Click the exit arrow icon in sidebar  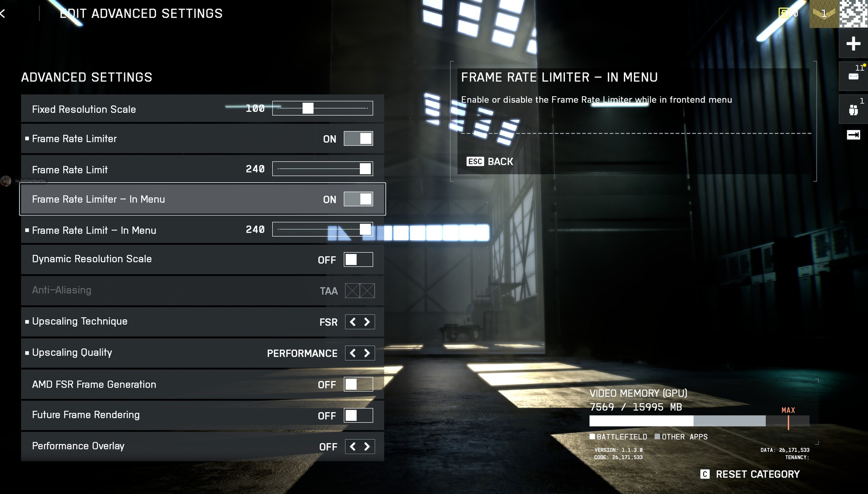[x=853, y=135]
